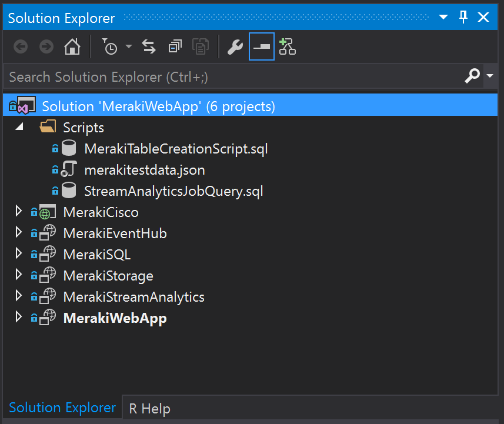Open the Pending Changes Filter clock icon
Viewport: 504px width, 424px height.
coord(110,47)
